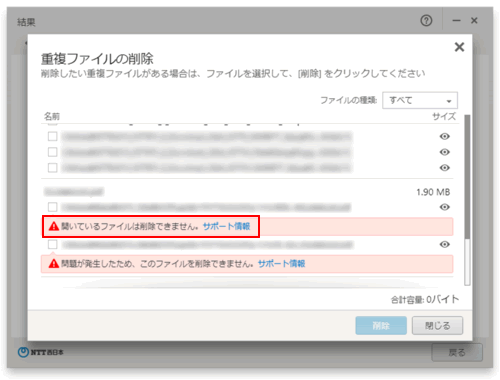Open help icon in the 結果 window title bar
500x380 pixels.
pyautogui.click(x=426, y=21)
